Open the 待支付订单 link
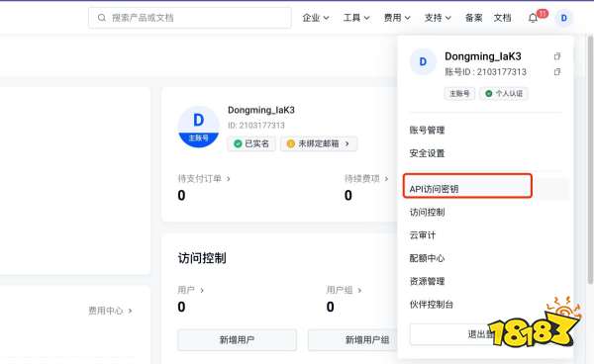The height and width of the screenshot is (364, 594). pyautogui.click(x=204, y=179)
